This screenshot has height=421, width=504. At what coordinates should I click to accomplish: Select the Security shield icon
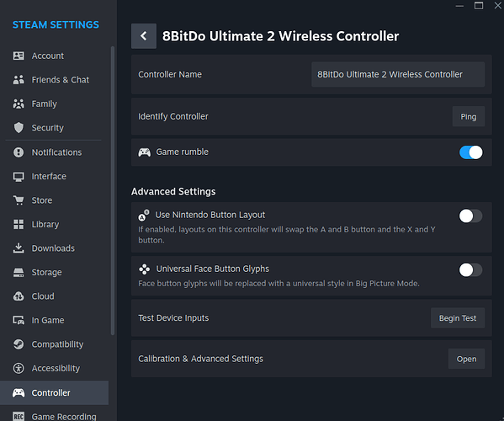[x=19, y=128]
